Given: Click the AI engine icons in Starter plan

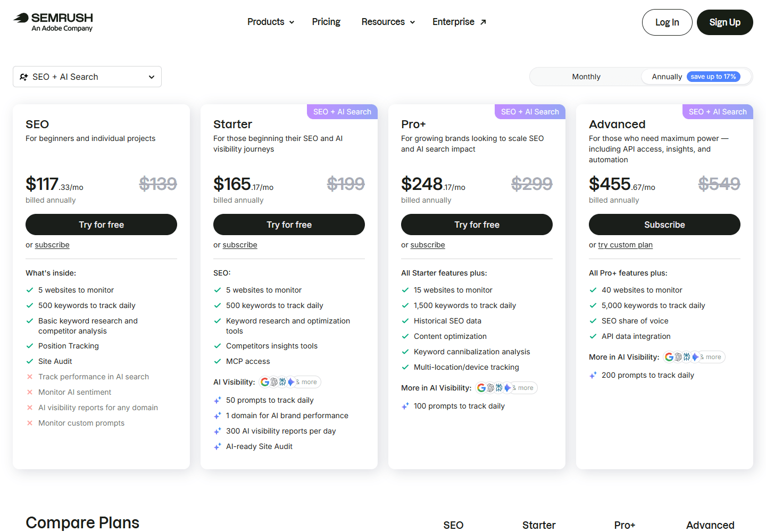Looking at the screenshot, I should pyautogui.click(x=290, y=382).
